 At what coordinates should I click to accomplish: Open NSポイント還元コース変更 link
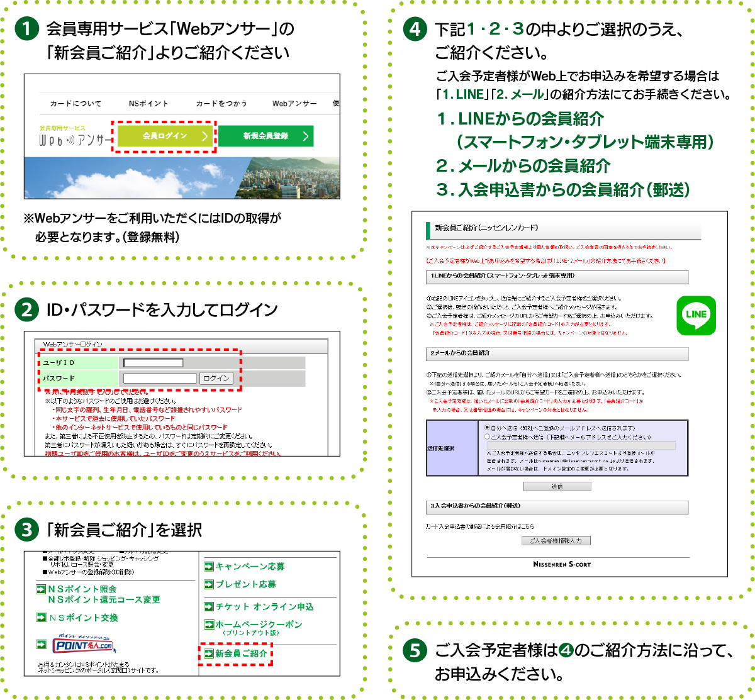tap(104, 600)
